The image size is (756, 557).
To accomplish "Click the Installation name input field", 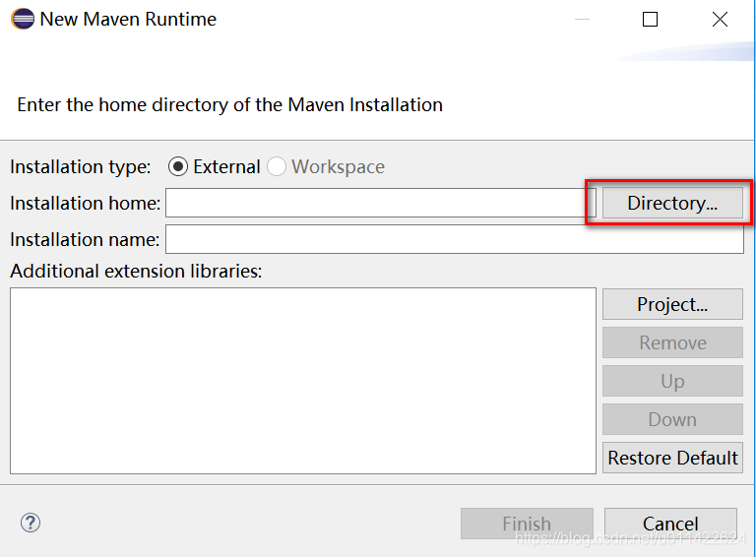I will pos(455,239).
